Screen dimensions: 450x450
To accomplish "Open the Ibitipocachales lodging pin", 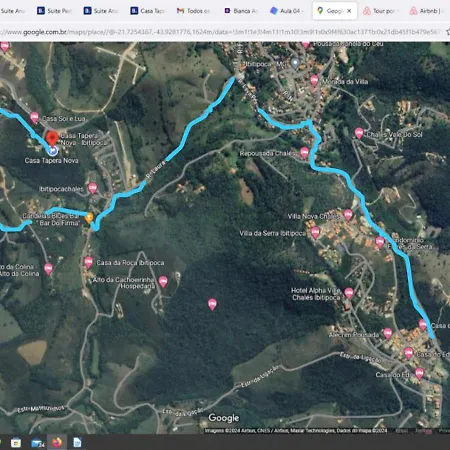I will pos(92,188).
